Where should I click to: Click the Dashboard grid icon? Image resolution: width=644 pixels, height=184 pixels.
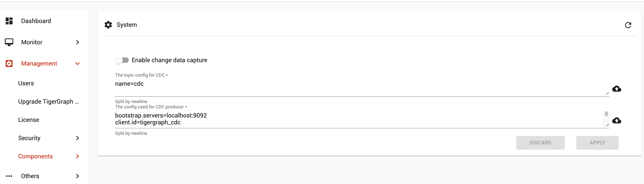(9, 21)
